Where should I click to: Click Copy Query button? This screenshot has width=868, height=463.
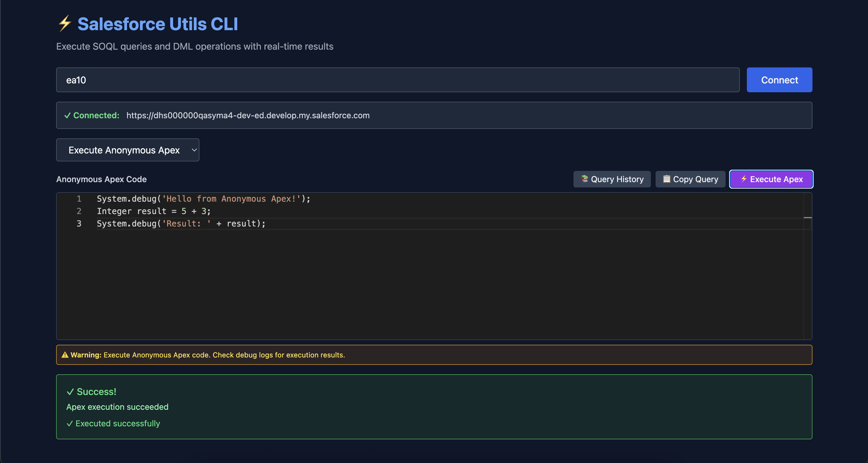coord(690,179)
